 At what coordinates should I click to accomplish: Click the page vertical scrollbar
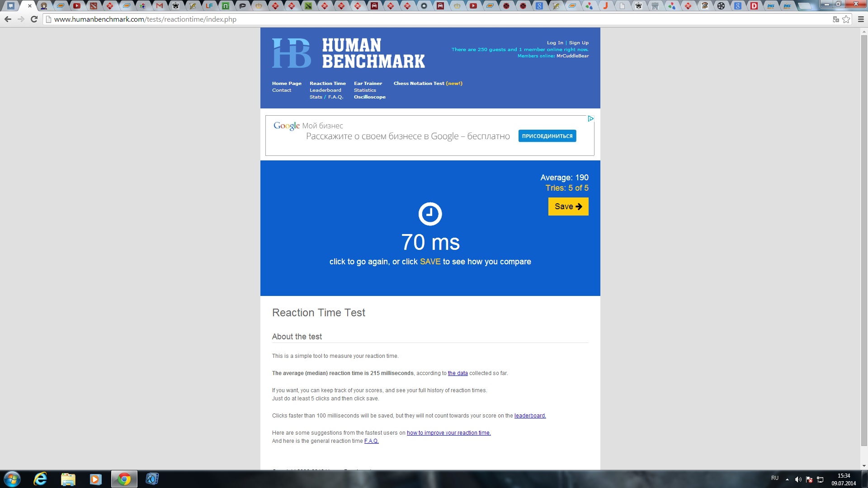(x=864, y=239)
